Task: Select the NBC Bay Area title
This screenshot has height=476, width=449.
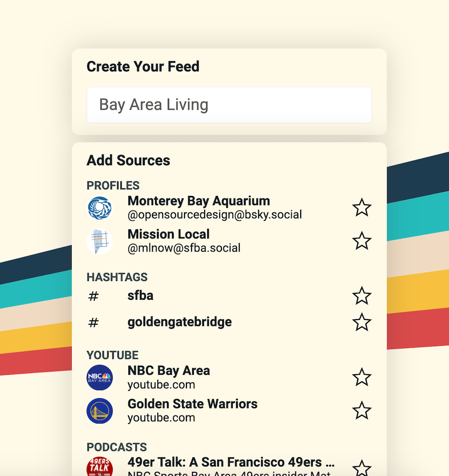Action: pos(169,371)
